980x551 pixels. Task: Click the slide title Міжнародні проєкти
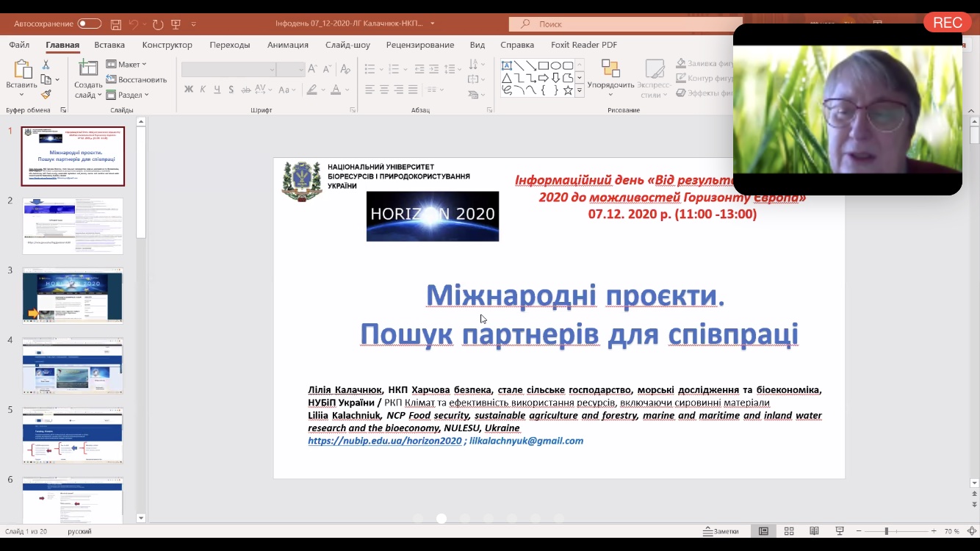tap(575, 295)
